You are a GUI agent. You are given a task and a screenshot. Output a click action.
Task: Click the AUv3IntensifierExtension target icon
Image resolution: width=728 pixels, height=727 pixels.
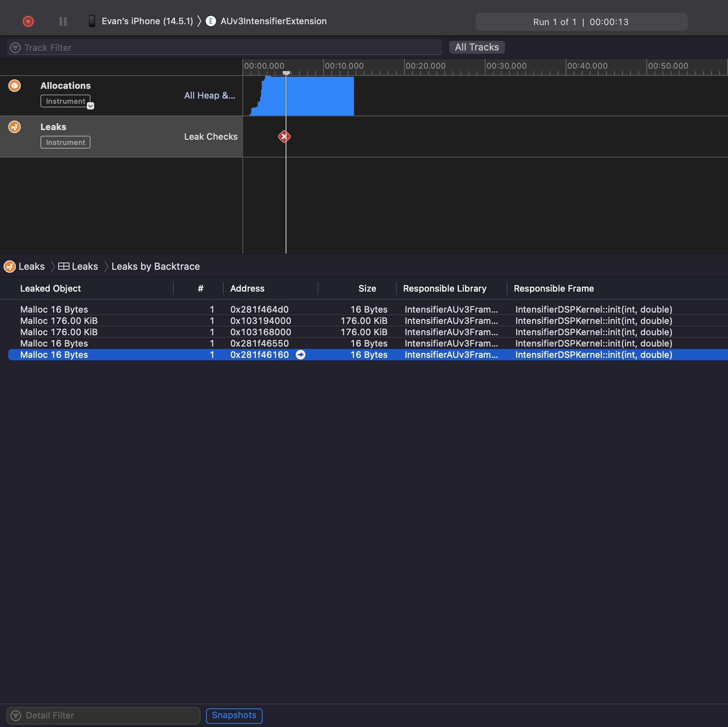(x=211, y=21)
